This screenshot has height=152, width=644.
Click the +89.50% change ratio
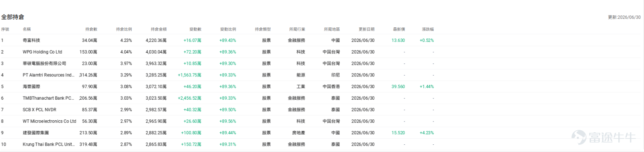pyautogui.click(x=228, y=110)
